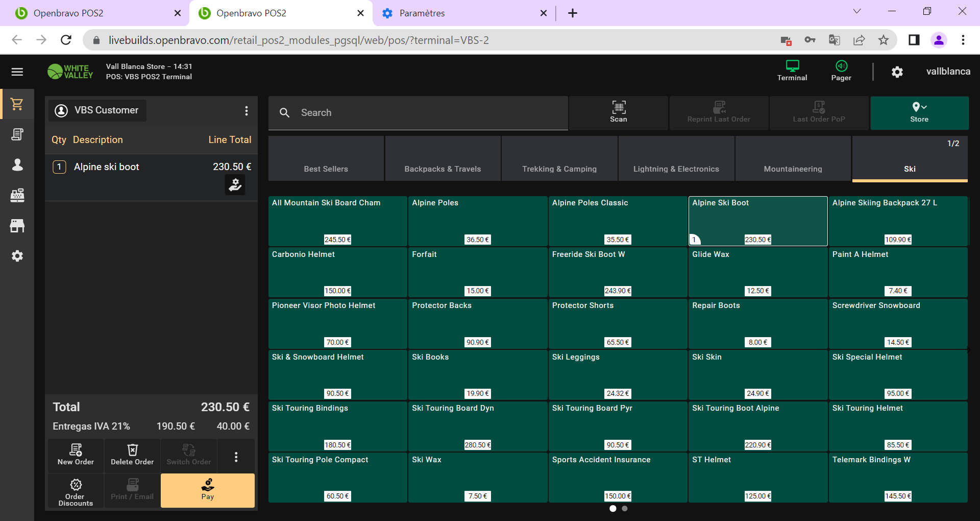The height and width of the screenshot is (521, 980).
Task: Expand more order actions menu
Action: point(236,457)
